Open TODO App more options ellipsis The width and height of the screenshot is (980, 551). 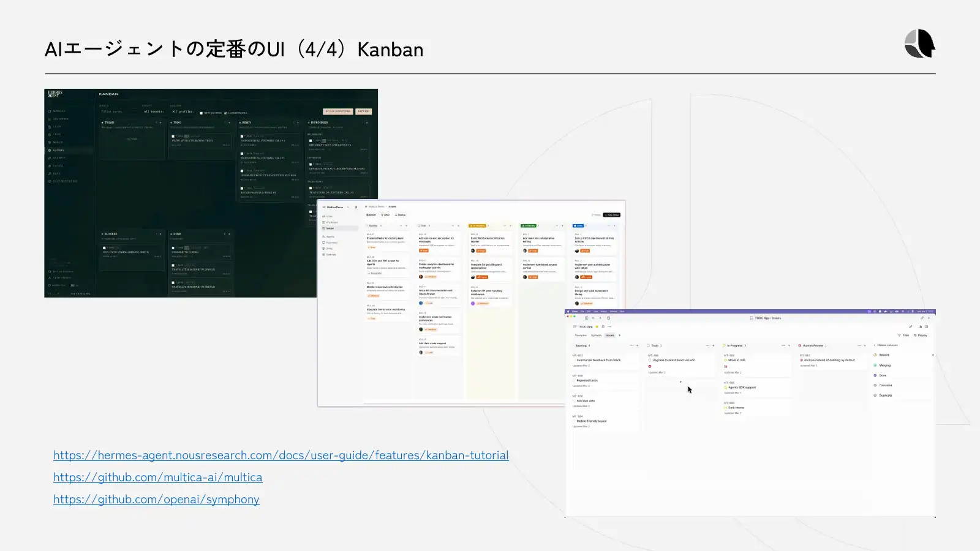tap(609, 327)
